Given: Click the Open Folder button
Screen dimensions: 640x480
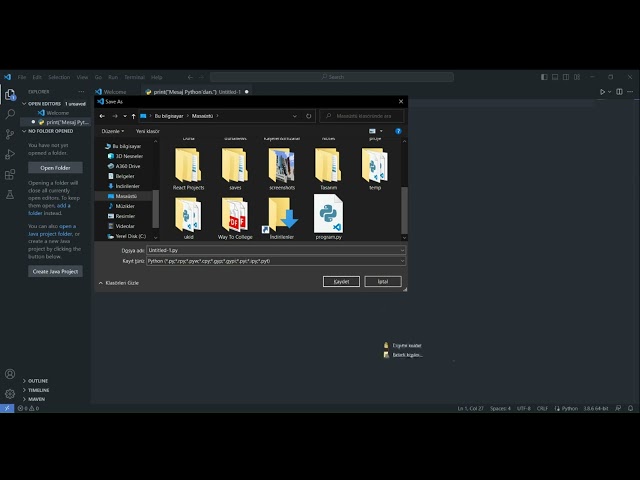Looking at the screenshot, I should click(x=55, y=168).
